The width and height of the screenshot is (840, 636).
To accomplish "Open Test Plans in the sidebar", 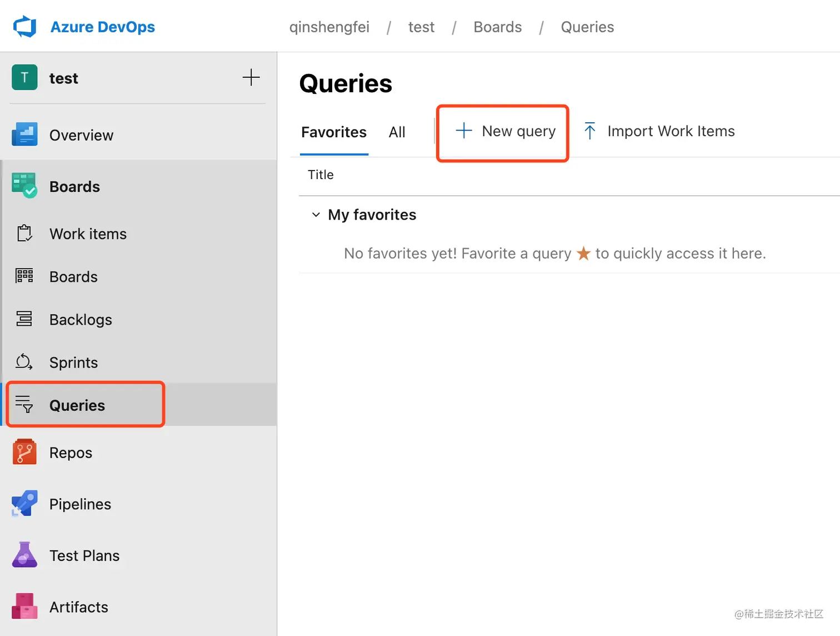I will coord(84,556).
